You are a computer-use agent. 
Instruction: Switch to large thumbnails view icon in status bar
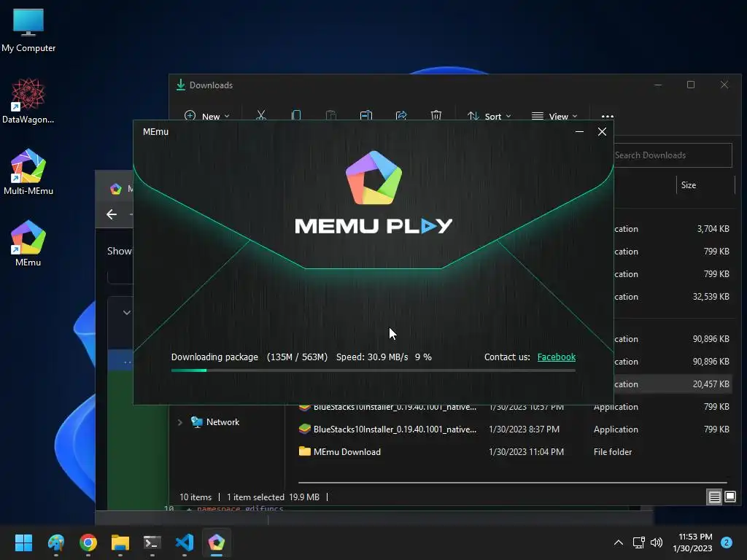(729, 497)
